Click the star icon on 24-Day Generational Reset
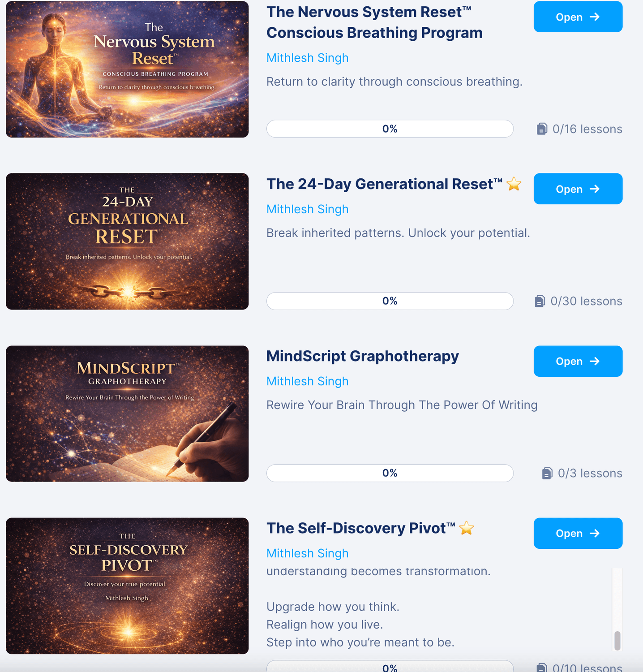The height and width of the screenshot is (672, 643). coord(514,184)
